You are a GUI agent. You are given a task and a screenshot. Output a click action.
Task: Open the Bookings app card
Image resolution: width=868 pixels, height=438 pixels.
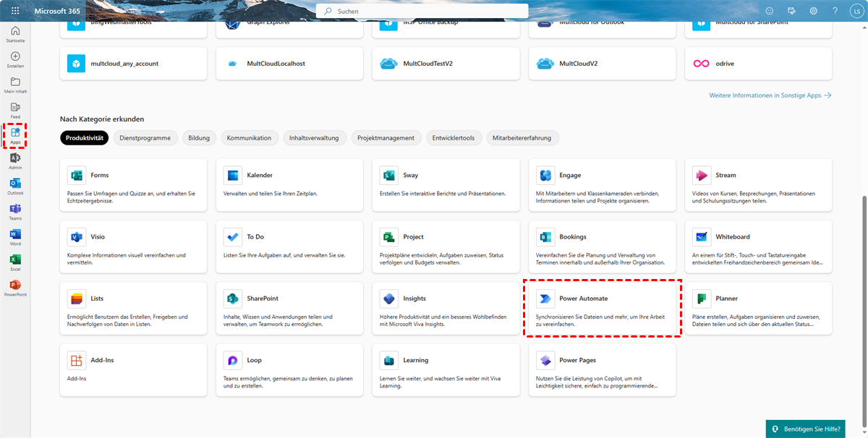pyautogui.click(x=602, y=248)
